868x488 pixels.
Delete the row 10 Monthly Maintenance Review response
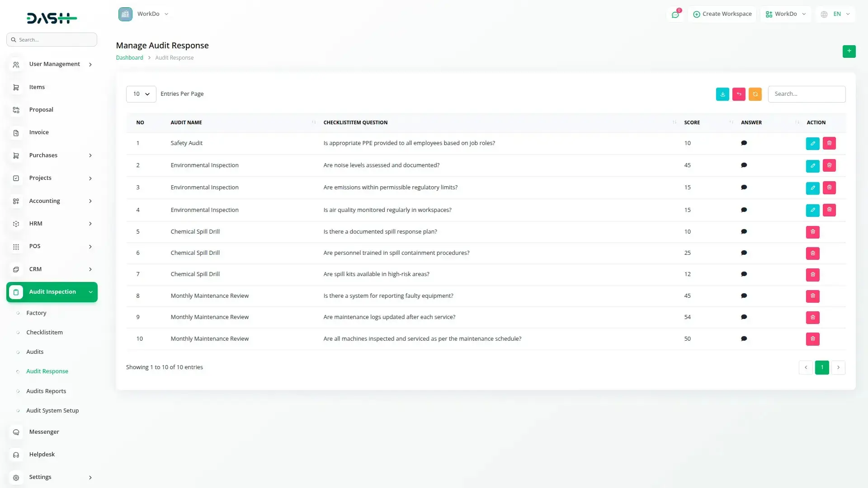click(x=812, y=339)
